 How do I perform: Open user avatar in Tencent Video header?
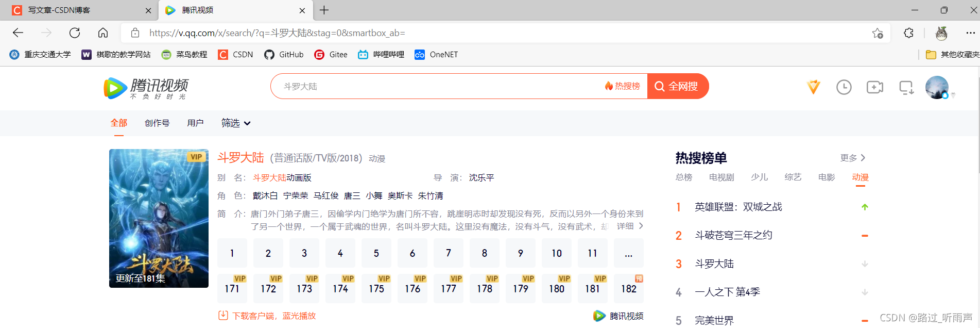937,87
